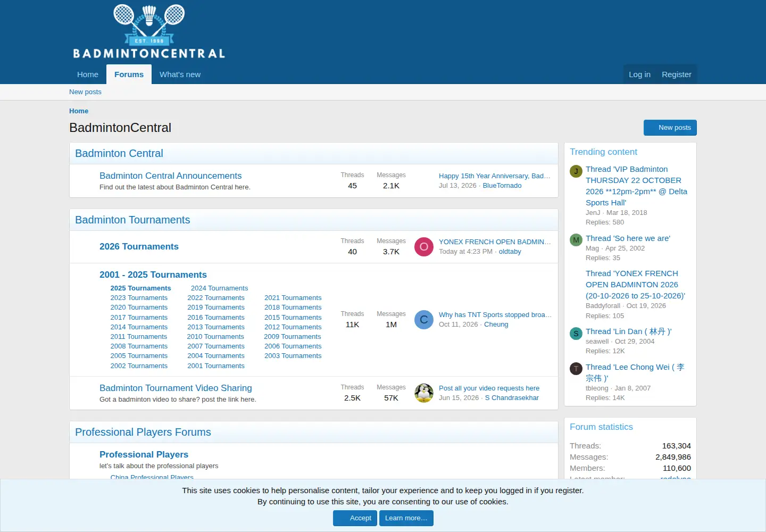Image resolution: width=766 pixels, height=532 pixels.
Task: Open the 2008 Tournaments sub-forum
Action: click(x=139, y=346)
